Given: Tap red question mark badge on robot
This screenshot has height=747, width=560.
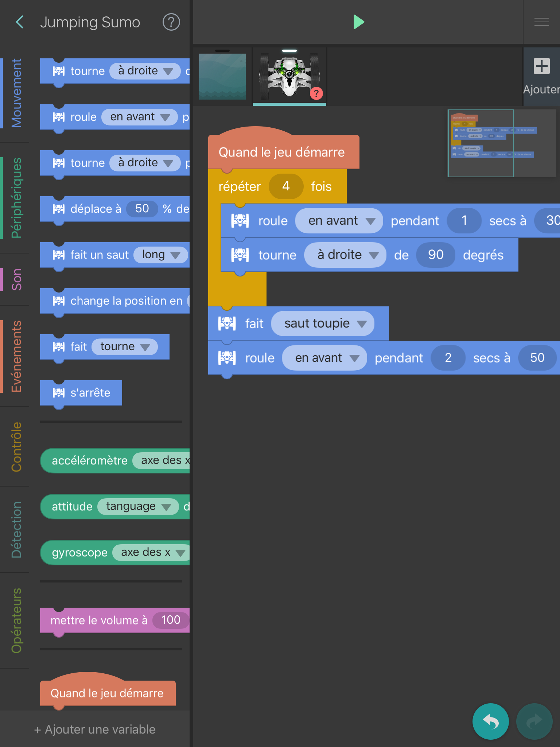Looking at the screenshot, I should pos(316,94).
